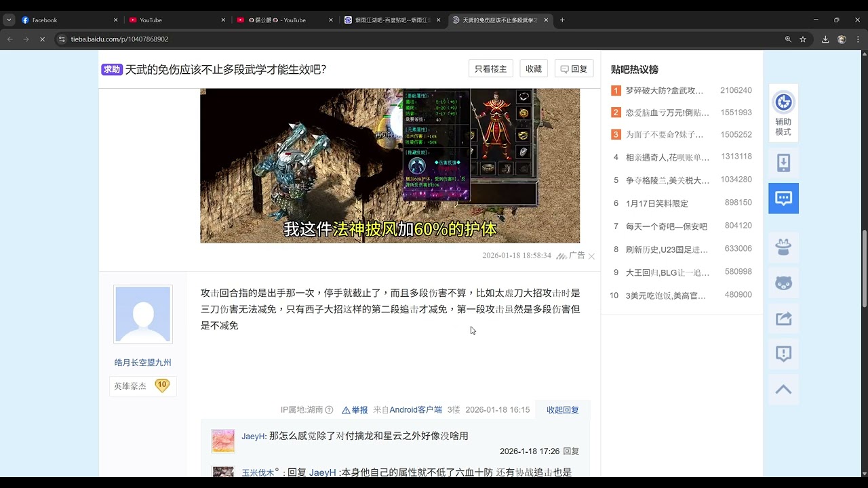Click the IP location help question icon
This screenshot has width=868, height=488.
point(329,410)
